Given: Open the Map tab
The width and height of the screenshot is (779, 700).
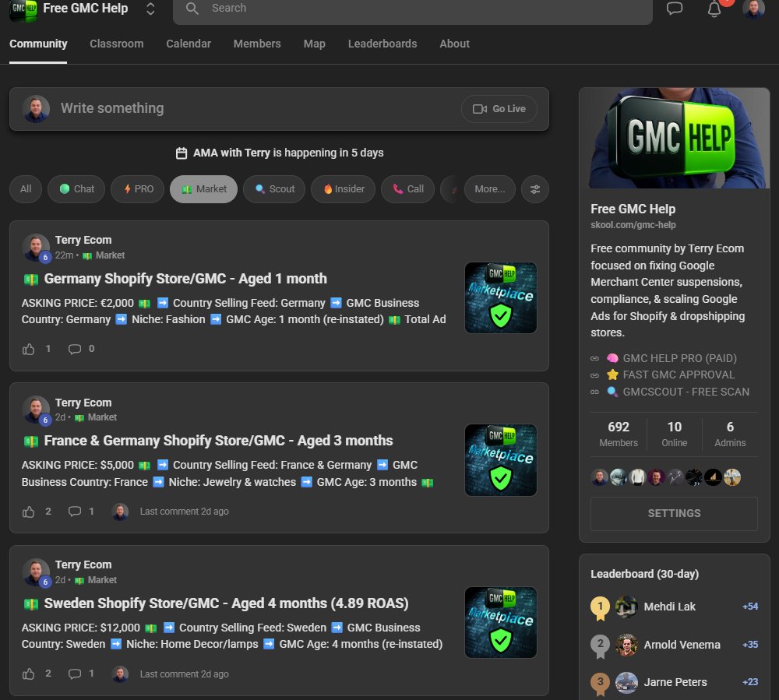Looking at the screenshot, I should pos(315,44).
